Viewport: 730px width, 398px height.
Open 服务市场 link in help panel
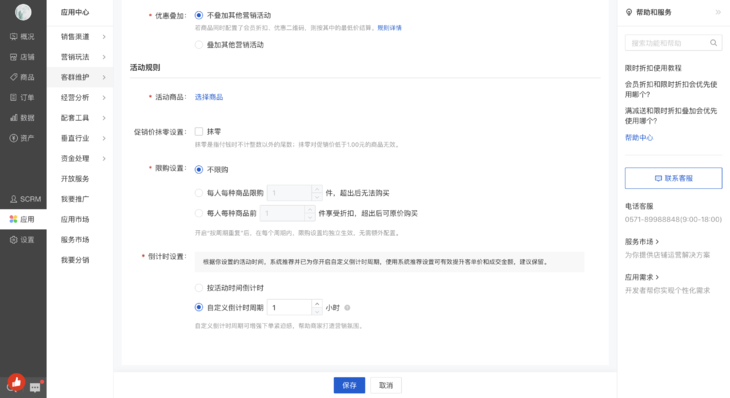(x=642, y=242)
